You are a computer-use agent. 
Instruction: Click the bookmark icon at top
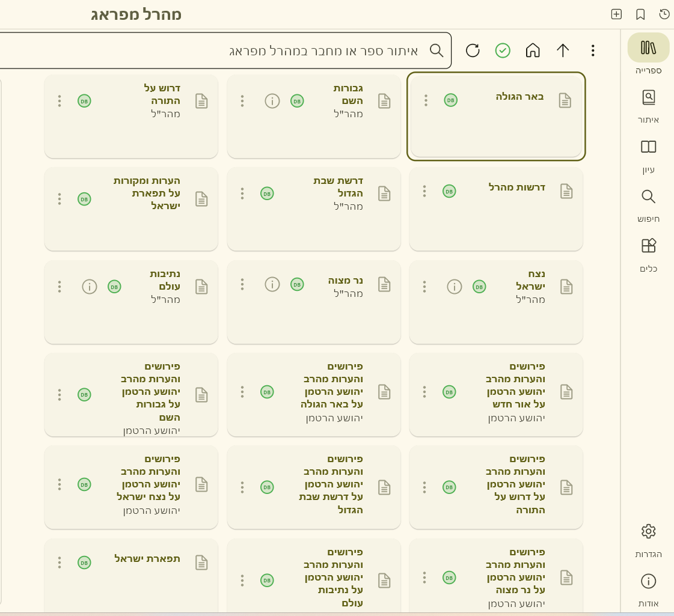640,14
